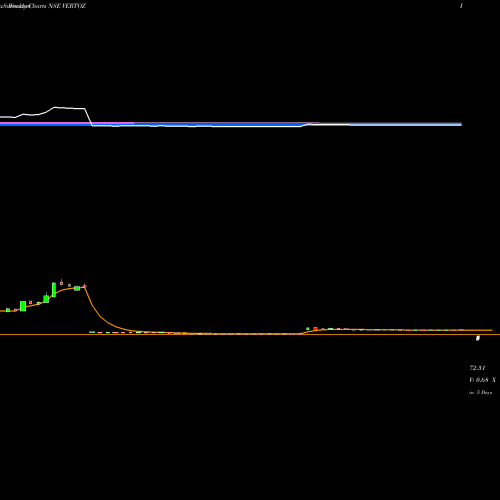Click the V: 0.68 X volume label
Viewport: 500px width, 500px height.
(482, 380)
